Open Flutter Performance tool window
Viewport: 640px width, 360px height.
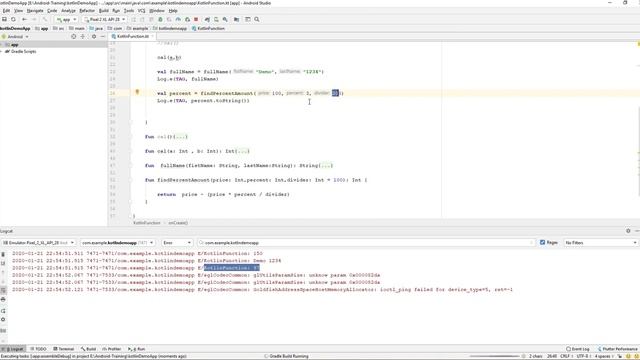tap(618, 349)
